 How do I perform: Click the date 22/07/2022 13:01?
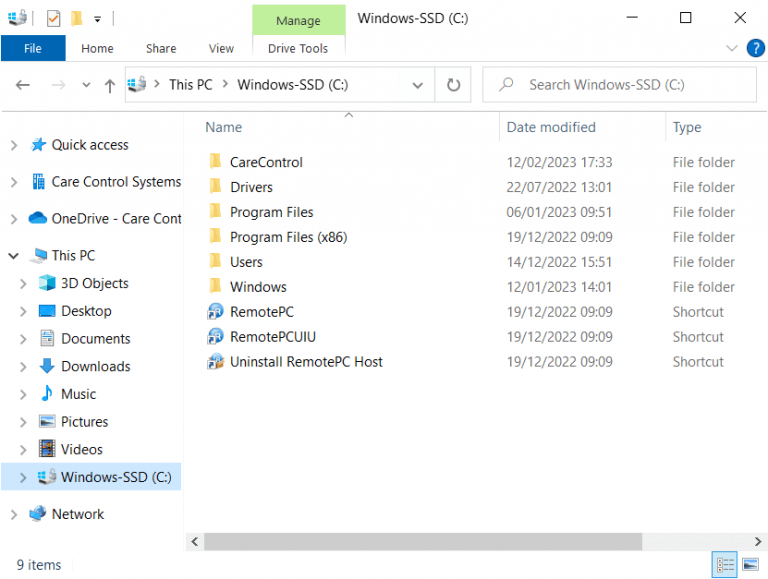pos(559,187)
